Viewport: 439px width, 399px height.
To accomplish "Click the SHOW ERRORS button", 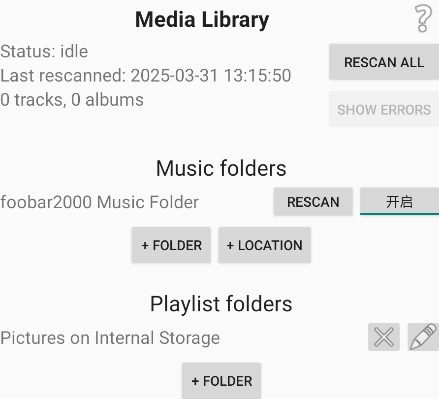I will coord(384,109).
